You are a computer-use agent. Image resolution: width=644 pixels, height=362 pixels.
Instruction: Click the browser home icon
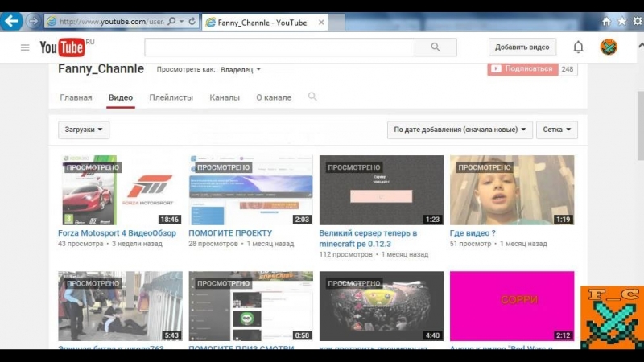coord(606,22)
